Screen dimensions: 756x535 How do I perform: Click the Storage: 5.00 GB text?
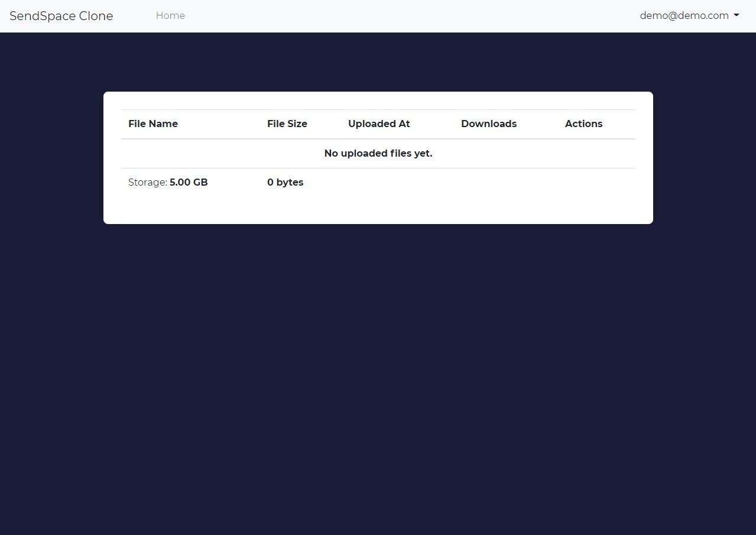(x=168, y=182)
